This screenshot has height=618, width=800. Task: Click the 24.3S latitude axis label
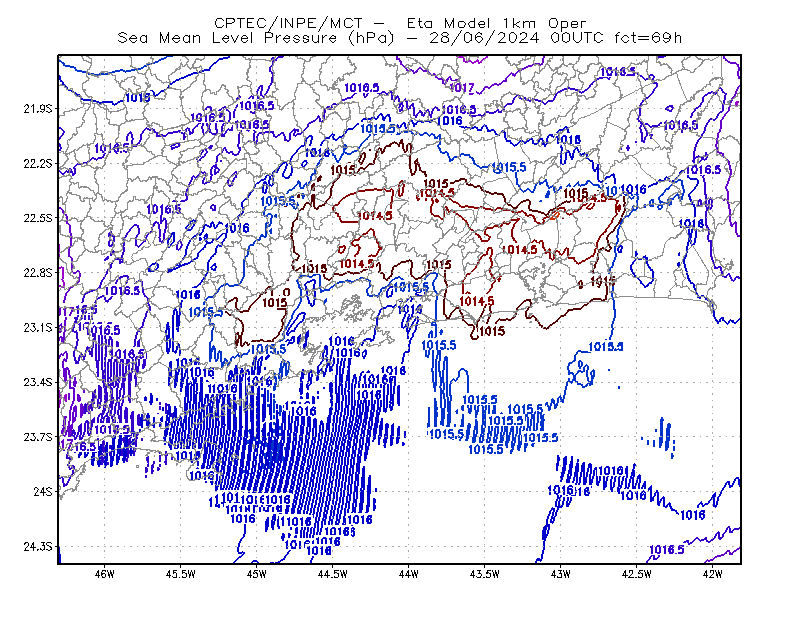(37, 547)
